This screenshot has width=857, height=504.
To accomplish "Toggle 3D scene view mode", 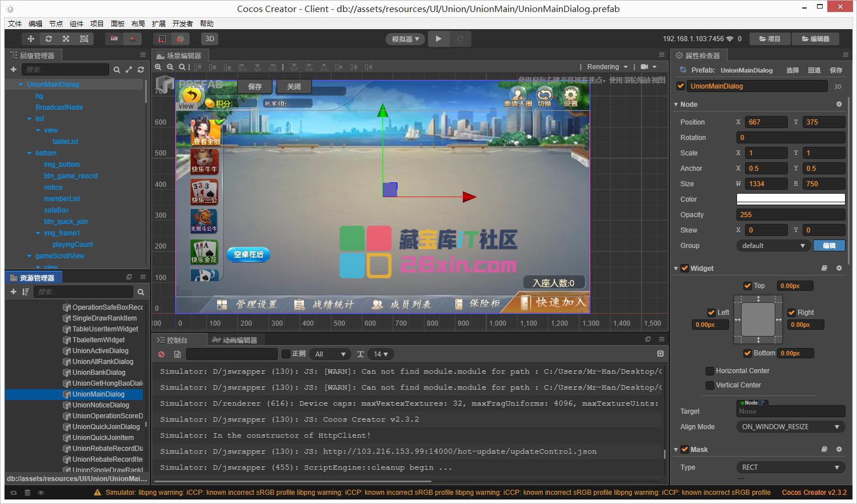I will [x=210, y=39].
